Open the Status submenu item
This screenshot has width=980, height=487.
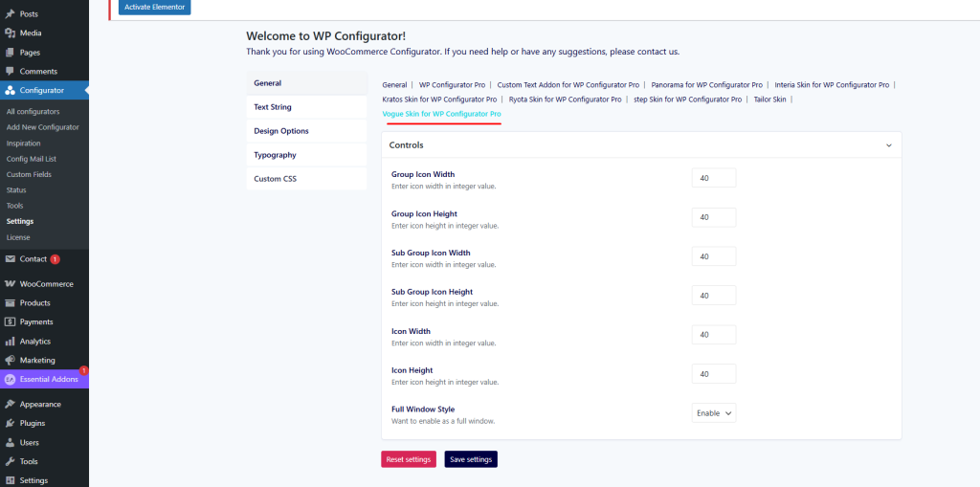tap(16, 190)
